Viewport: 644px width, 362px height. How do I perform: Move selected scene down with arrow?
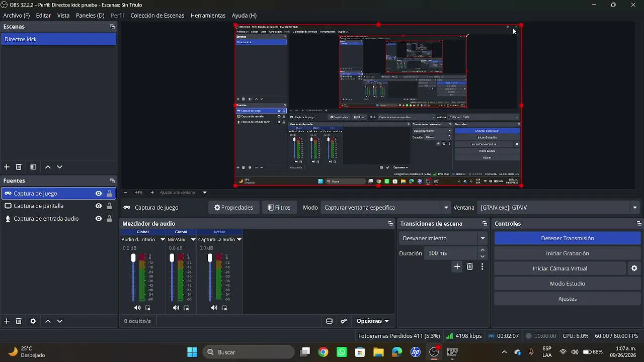click(60, 167)
